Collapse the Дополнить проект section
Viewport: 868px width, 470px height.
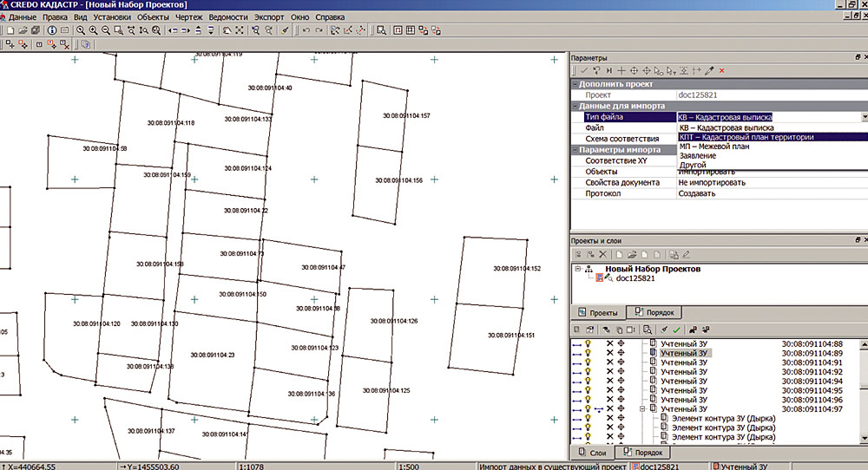(x=575, y=84)
